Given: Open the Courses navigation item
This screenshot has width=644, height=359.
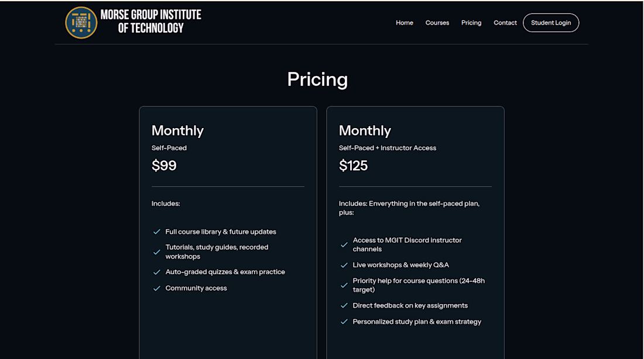Looking at the screenshot, I should [x=437, y=23].
